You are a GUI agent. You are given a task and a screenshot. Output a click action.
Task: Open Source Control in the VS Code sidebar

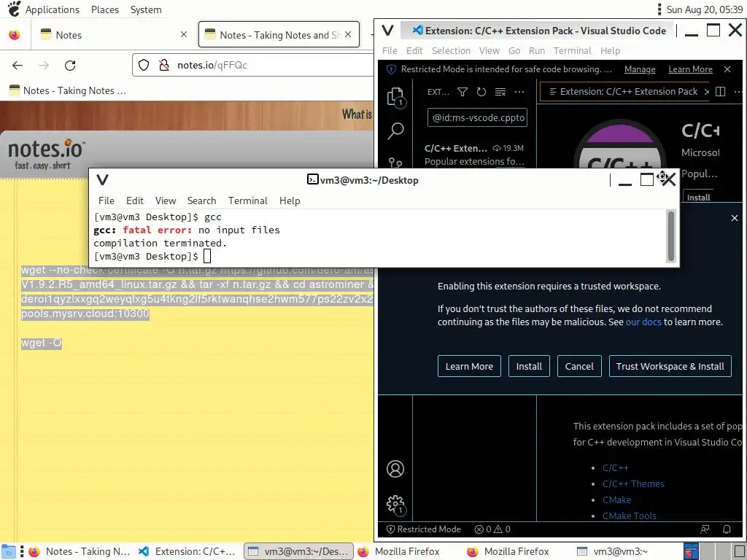pos(395,163)
